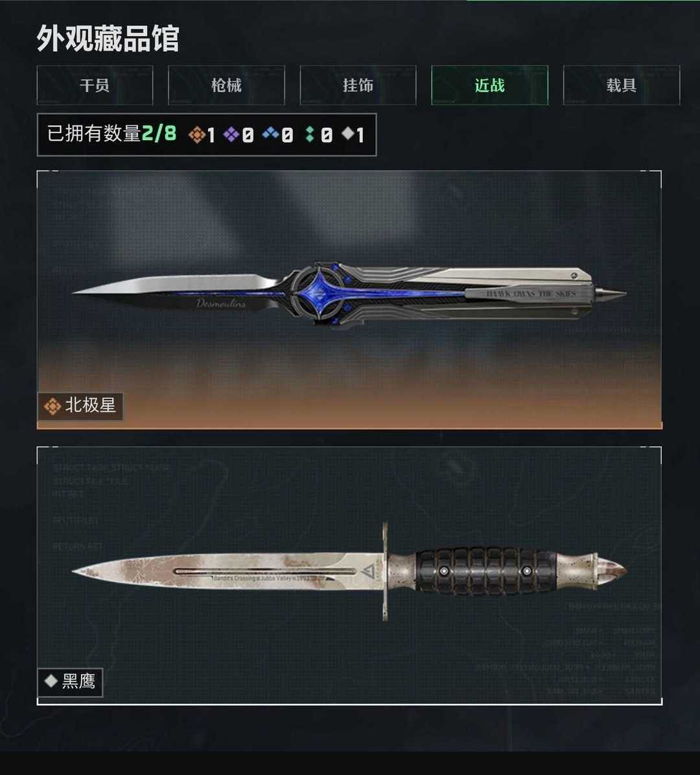Click the purple rarity diamond icon
Image resolution: width=700 pixels, height=775 pixels.
pos(231,134)
